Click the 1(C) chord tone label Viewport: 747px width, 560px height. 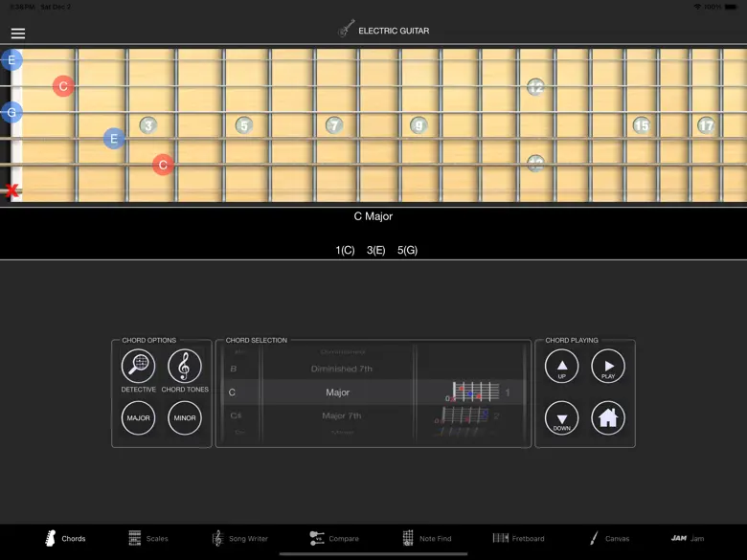click(345, 250)
